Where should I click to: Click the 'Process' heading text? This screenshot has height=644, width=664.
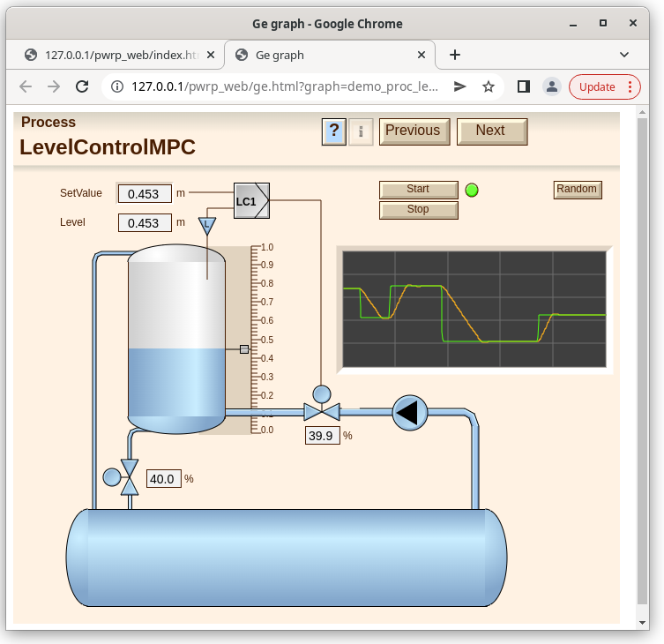click(x=48, y=122)
